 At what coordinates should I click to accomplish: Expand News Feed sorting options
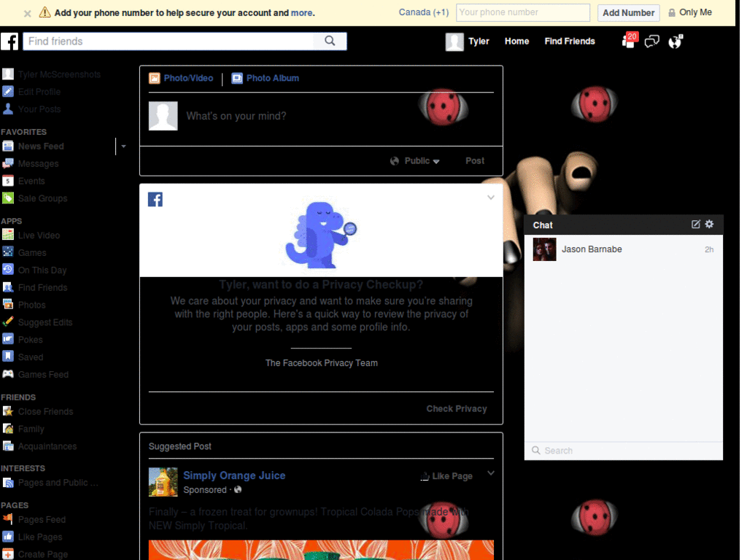click(x=123, y=147)
